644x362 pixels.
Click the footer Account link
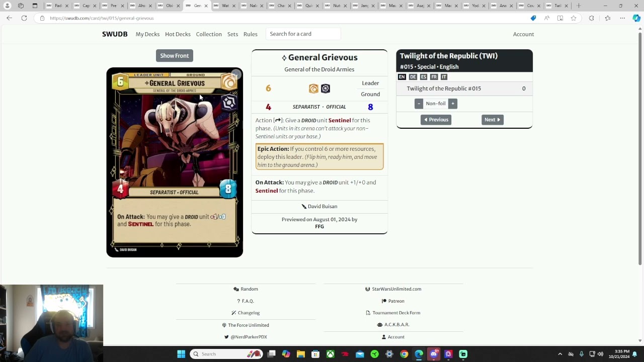pos(393,337)
